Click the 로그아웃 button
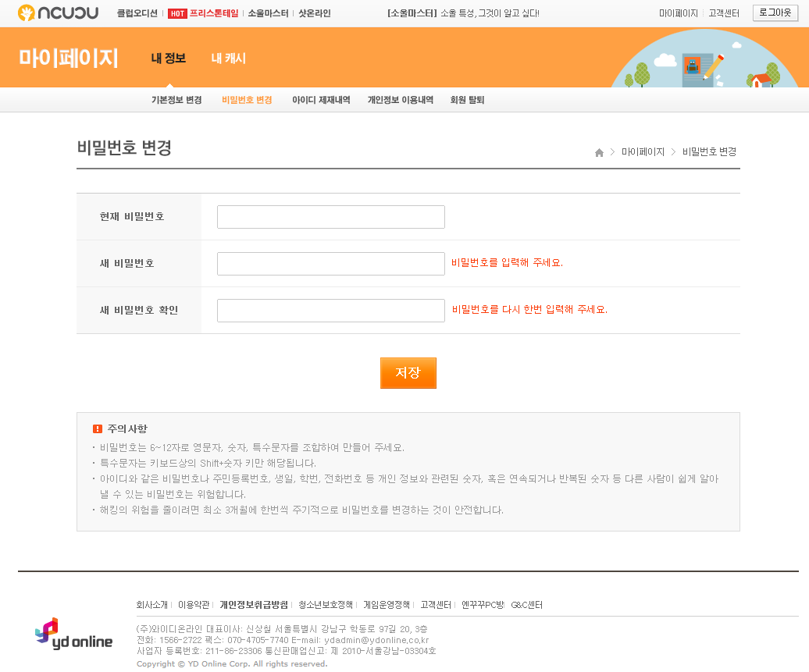 (775, 13)
